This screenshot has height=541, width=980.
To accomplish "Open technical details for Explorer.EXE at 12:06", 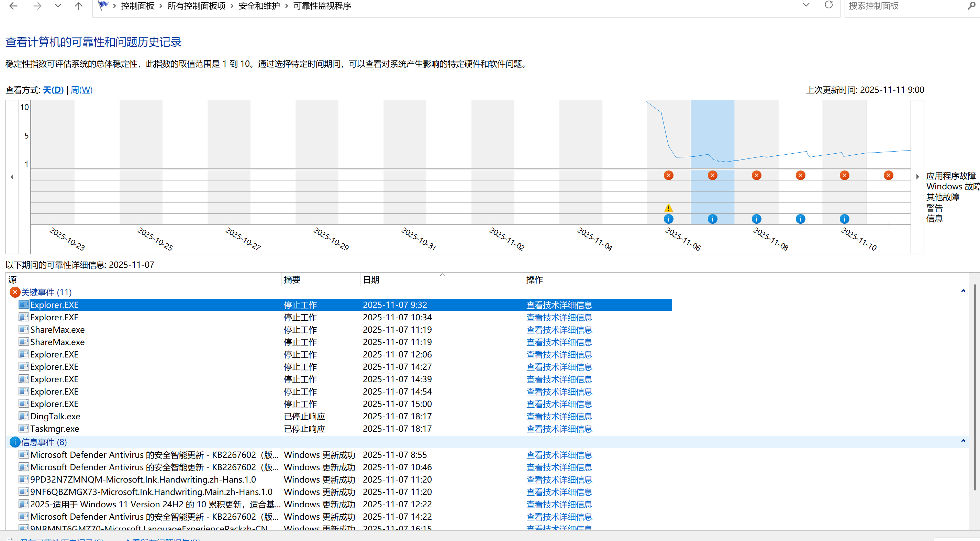I will (x=559, y=355).
